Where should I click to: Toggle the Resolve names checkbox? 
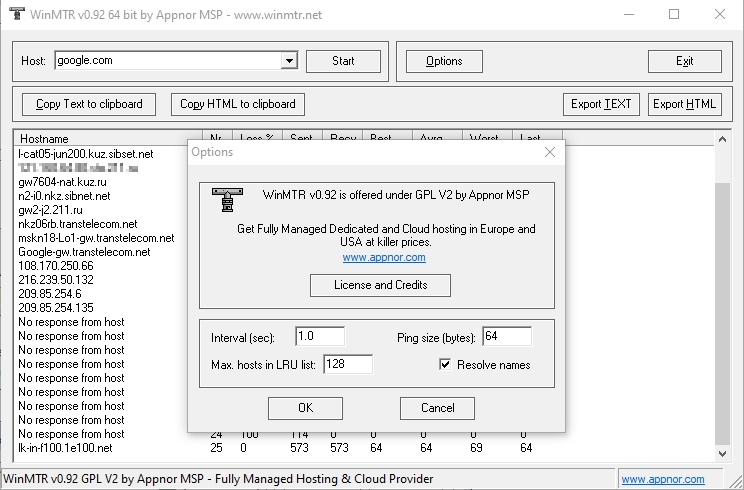[445, 364]
